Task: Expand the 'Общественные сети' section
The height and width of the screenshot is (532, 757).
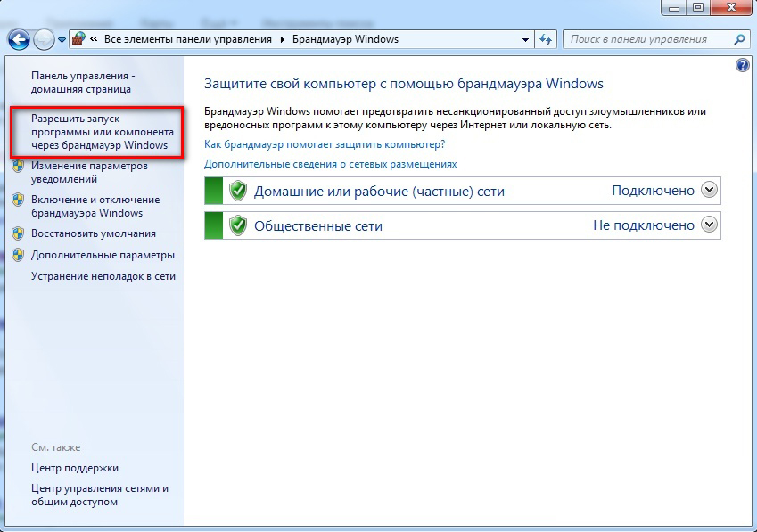Action: coord(709,225)
